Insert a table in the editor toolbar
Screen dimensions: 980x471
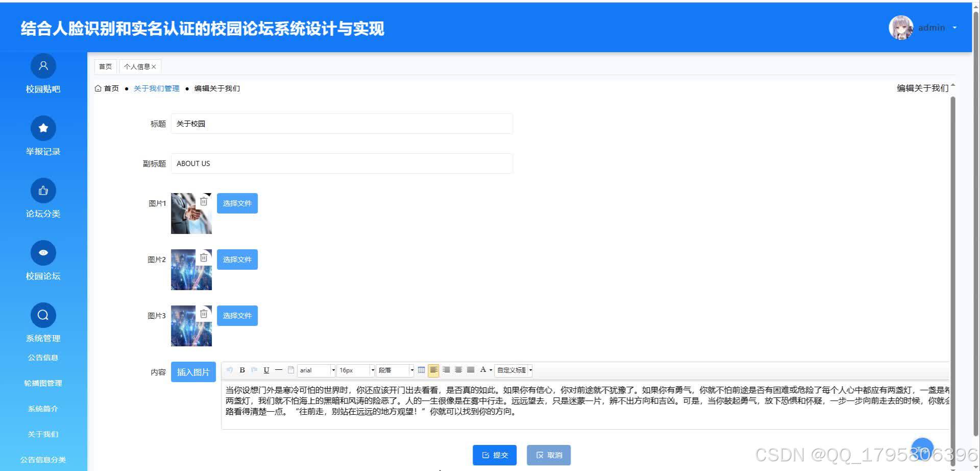click(x=421, y=370)
